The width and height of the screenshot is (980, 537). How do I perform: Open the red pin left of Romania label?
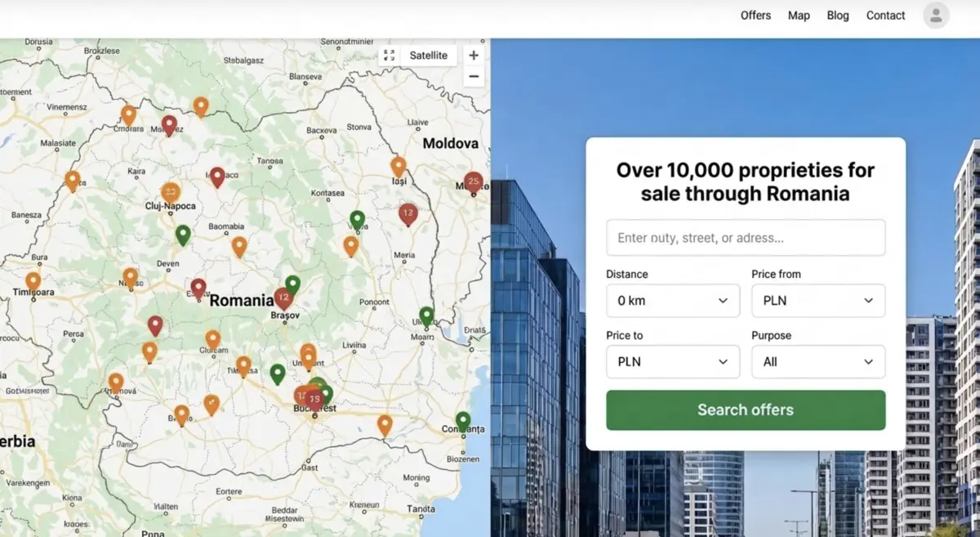pos(198,289)
